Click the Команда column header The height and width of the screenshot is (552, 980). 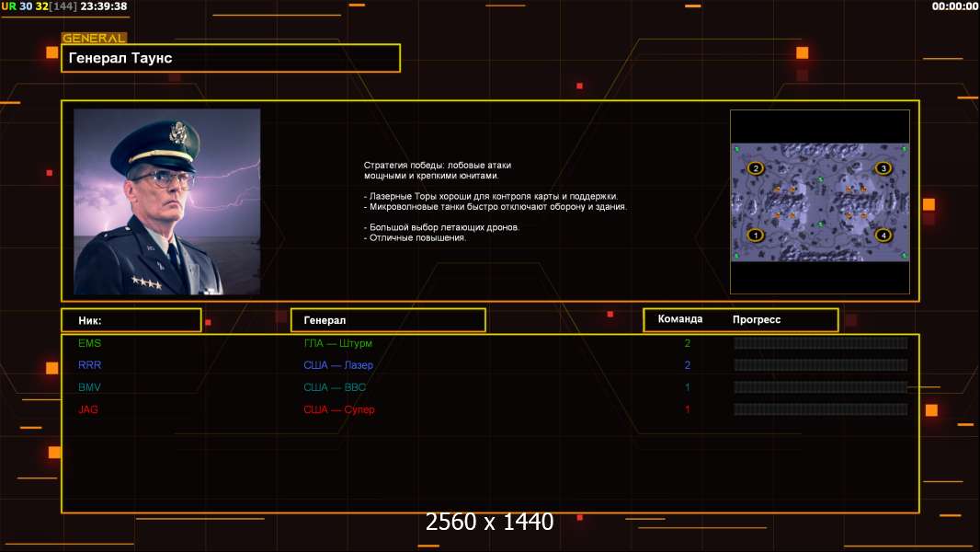pyautogui.click(x=680, y=319)
